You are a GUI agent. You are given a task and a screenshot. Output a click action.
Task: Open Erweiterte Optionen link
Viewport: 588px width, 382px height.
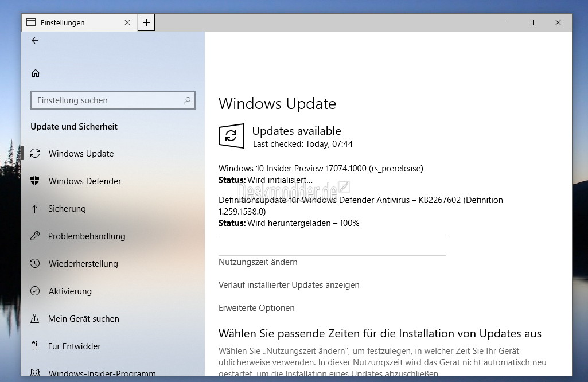(256, 308)
